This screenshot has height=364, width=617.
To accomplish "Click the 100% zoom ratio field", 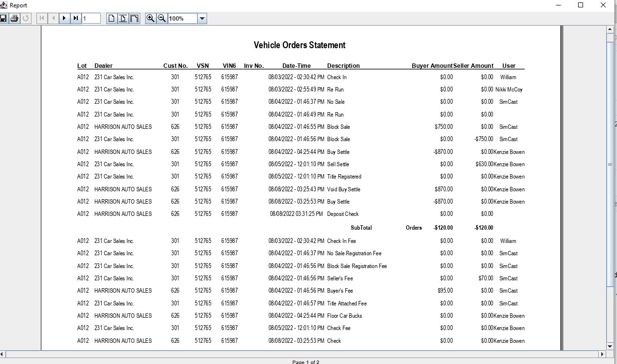I will coord(182,19).
